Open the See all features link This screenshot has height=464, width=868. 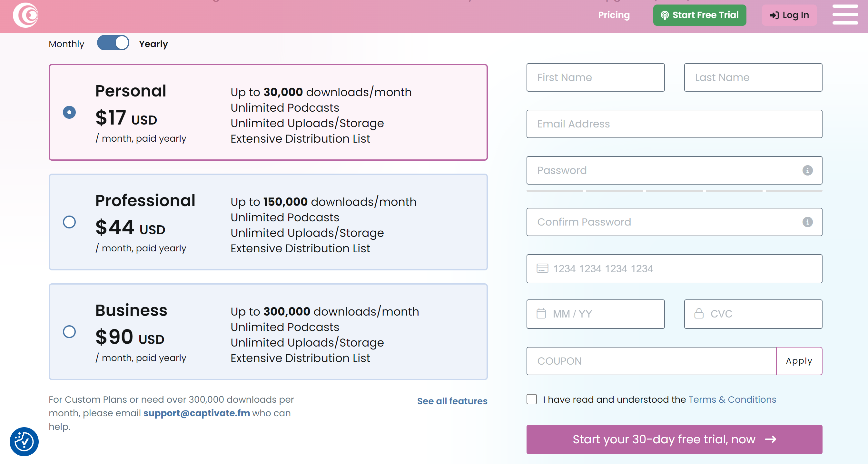click(452, 401)
